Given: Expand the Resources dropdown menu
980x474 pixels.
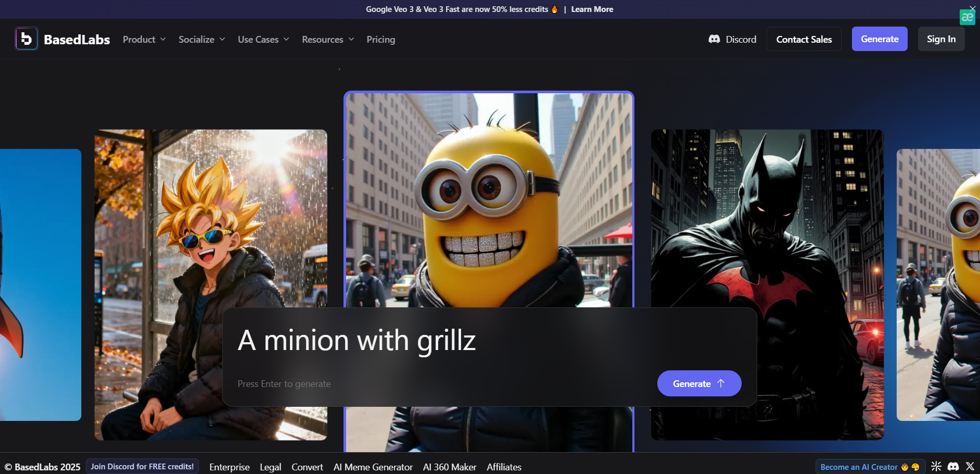Looking at the screenshot, I should click(327, 40).
